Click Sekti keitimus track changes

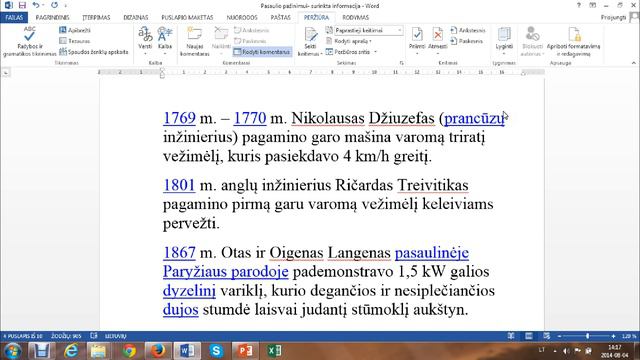[310, 41]
